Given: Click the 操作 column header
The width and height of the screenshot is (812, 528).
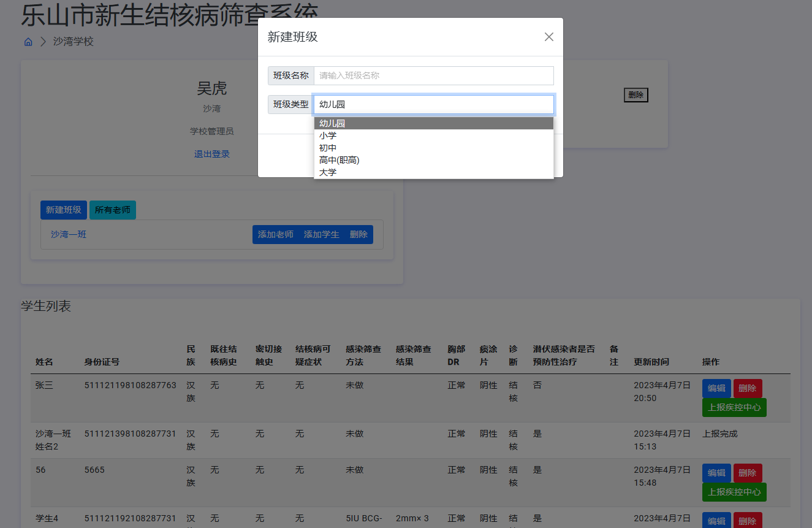Looking at the screenshot, I should tap(711, 362).
